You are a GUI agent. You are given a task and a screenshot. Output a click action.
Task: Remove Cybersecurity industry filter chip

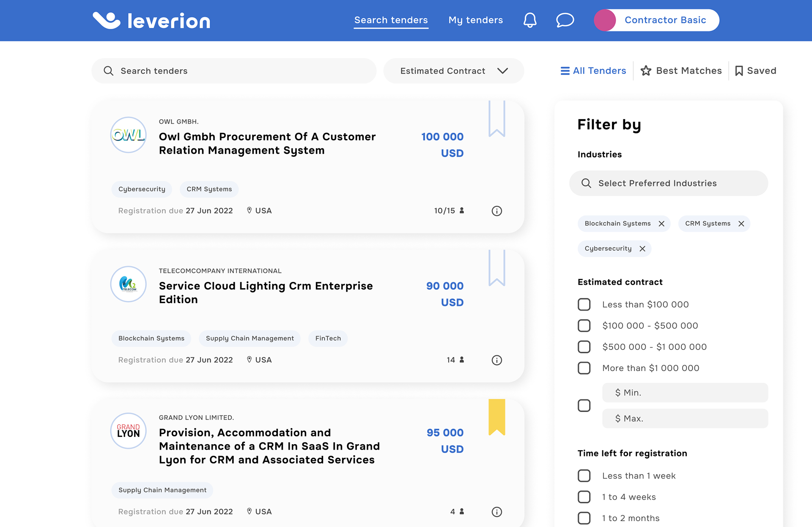tap(642, 248)
